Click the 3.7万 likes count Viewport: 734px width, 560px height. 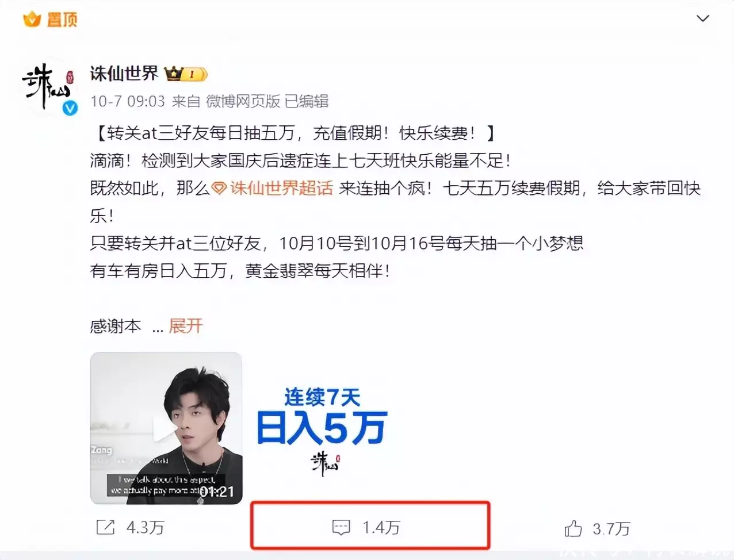611,528
